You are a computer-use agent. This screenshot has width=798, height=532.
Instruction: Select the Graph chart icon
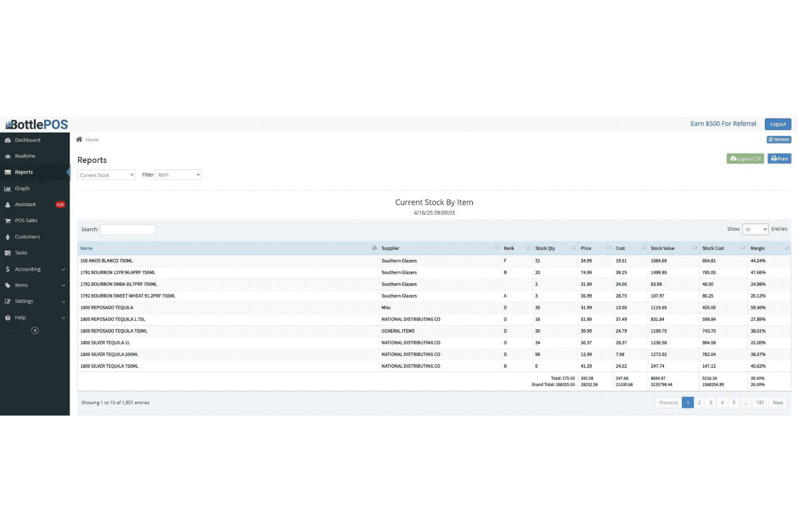tap(8, 189)
